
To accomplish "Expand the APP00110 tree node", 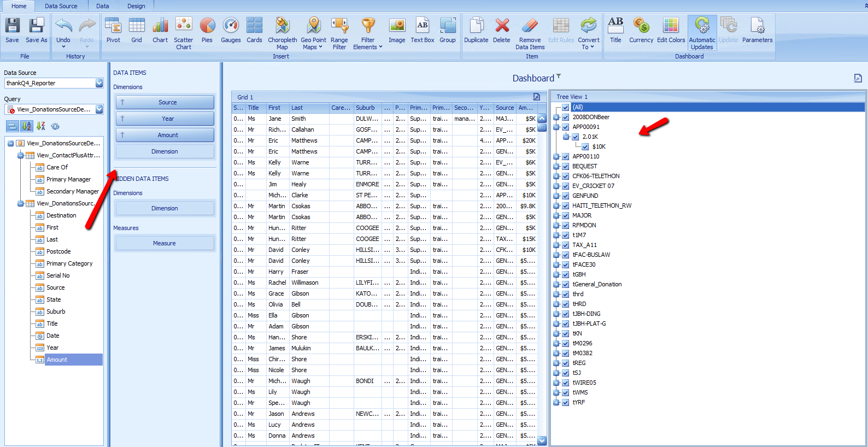I will point(556,156).
